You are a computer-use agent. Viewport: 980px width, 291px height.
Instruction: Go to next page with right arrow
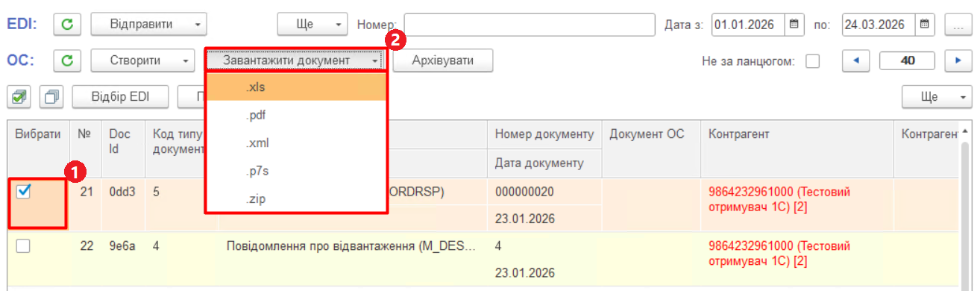(958, 60)
